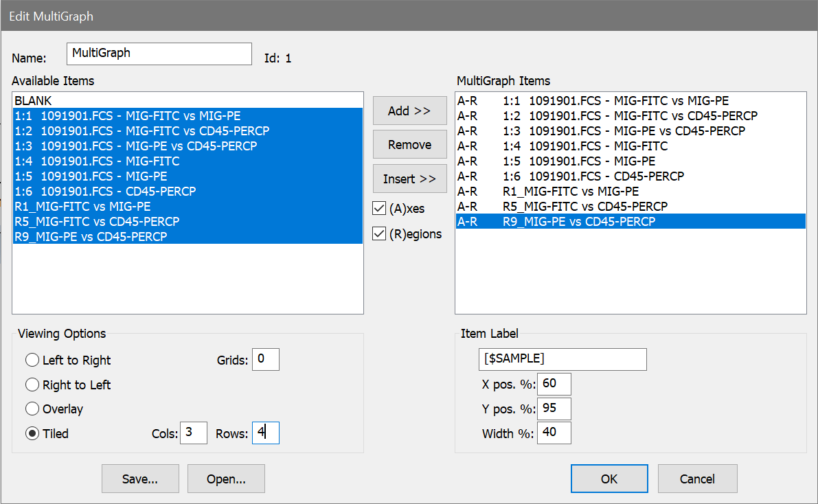Select the Right to Left radio option
Image resolution: width=818 pixels, height=504 pixels.
pyautogui.click(x=32, y=385)
